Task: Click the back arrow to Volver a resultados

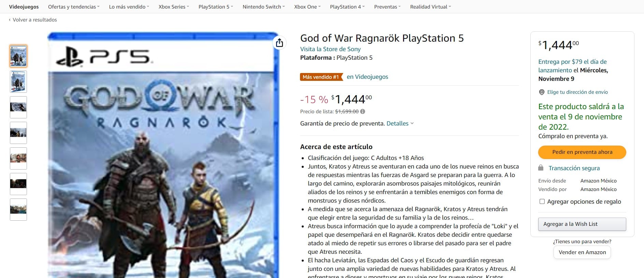Action: point(10,20)
